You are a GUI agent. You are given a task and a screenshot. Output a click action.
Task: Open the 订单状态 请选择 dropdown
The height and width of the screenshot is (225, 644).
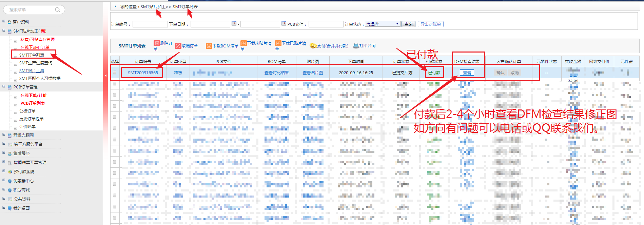click(x=383, y=24)
